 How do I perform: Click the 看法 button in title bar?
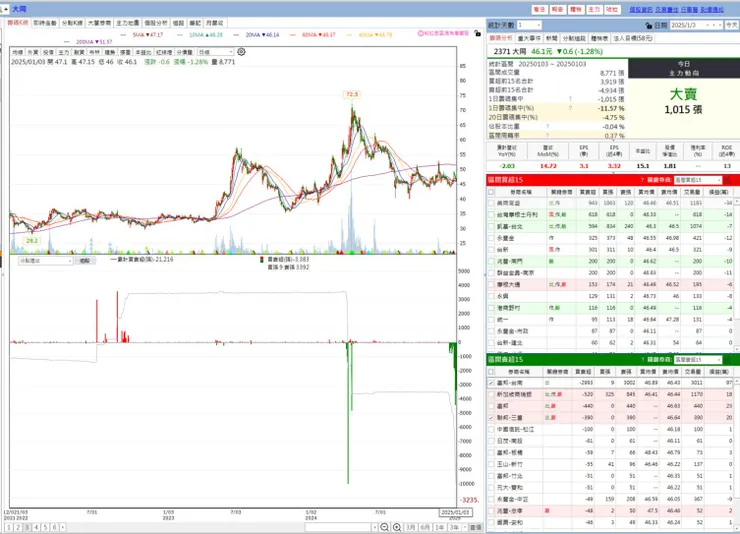coord(539,9)
